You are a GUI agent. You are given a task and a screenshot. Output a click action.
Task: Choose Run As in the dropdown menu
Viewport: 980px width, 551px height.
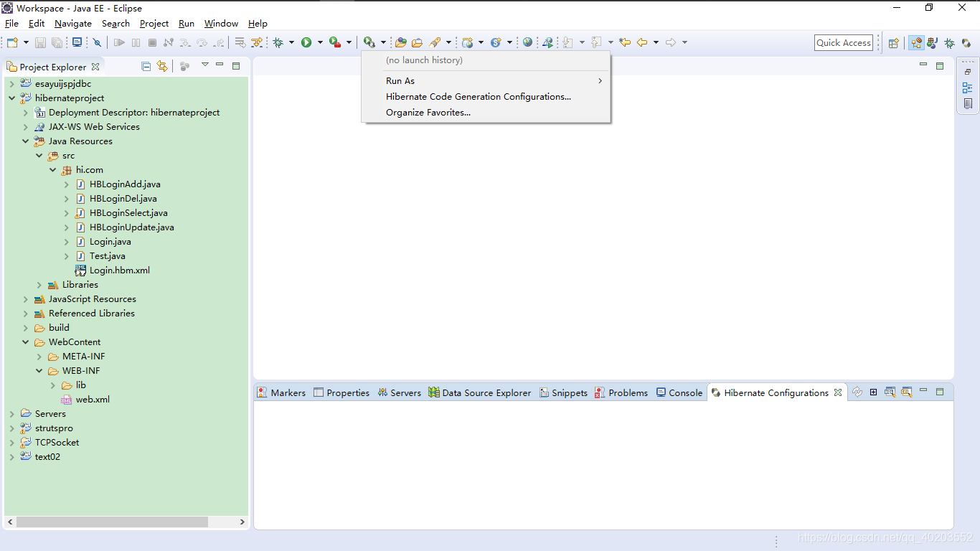pyautogui.click(x=486, y=81)
